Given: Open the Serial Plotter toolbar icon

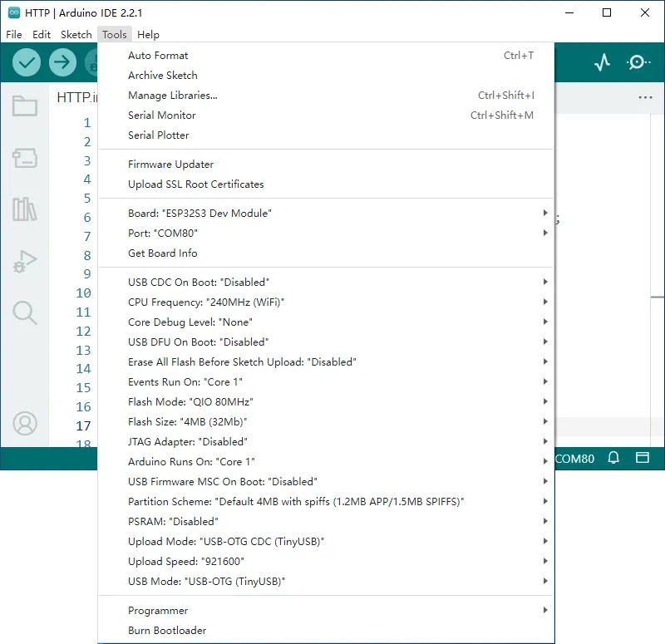Looking at the screenshot, I should pyautogui.click(x=603, y=62).
